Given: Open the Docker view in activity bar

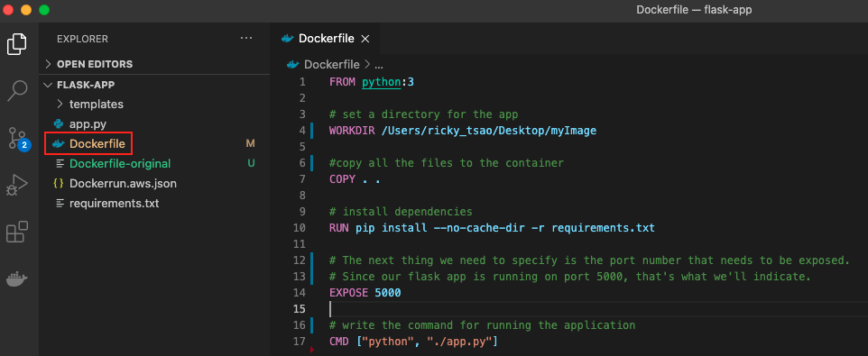Looking at the screenshot, I should pyautogui.click(x=17, y=278).
